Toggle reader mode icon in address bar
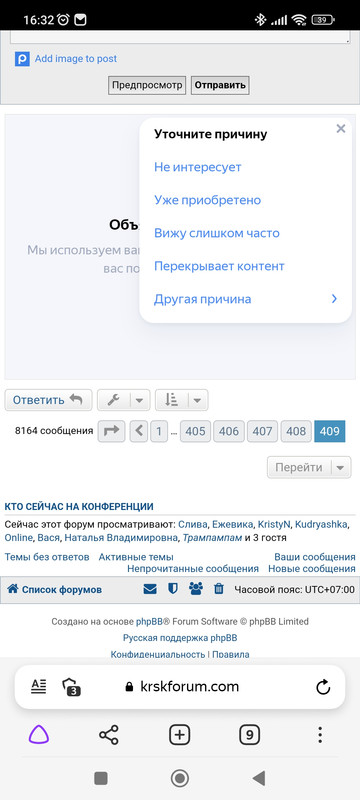360x800 pixels. tap(38, 687)
